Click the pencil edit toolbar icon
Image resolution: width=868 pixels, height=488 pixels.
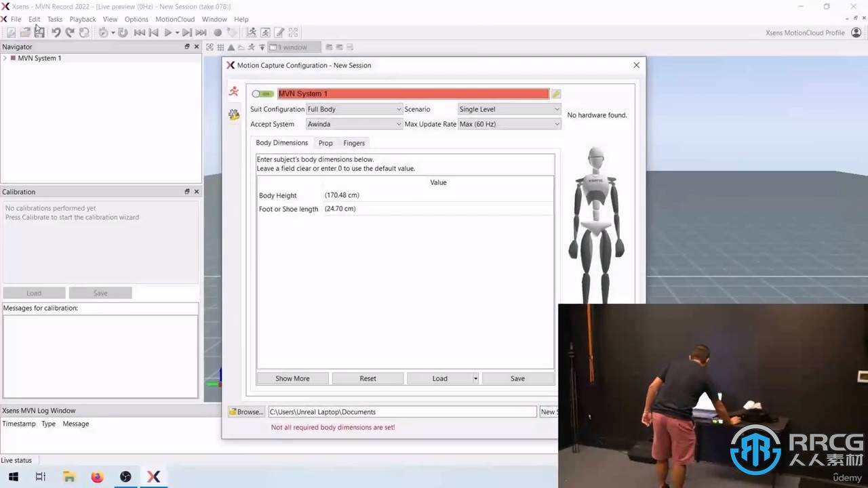(x=279, y=33)
